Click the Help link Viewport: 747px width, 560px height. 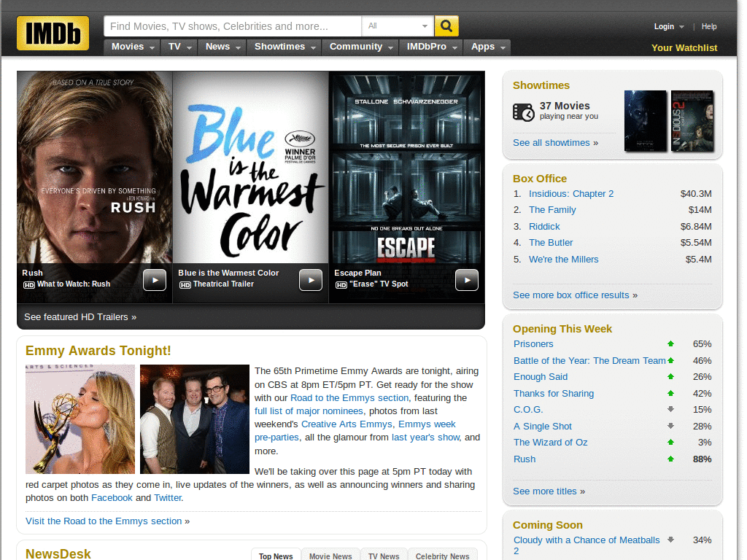(x=709, y=27)
